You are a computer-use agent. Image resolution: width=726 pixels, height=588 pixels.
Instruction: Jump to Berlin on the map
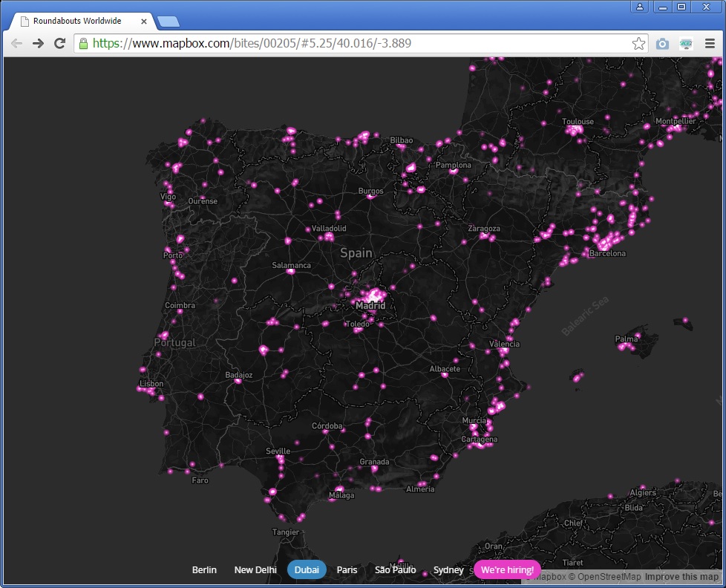204,570
